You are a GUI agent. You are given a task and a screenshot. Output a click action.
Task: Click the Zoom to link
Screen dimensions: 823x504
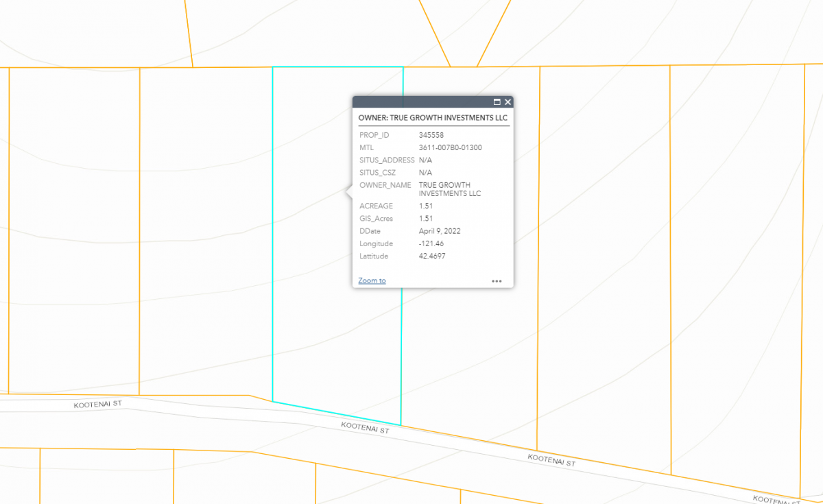(x=371, y=280)
